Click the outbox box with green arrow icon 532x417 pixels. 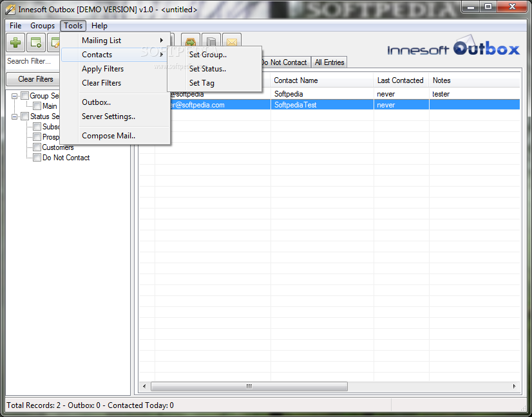click(x=191, y=41)
